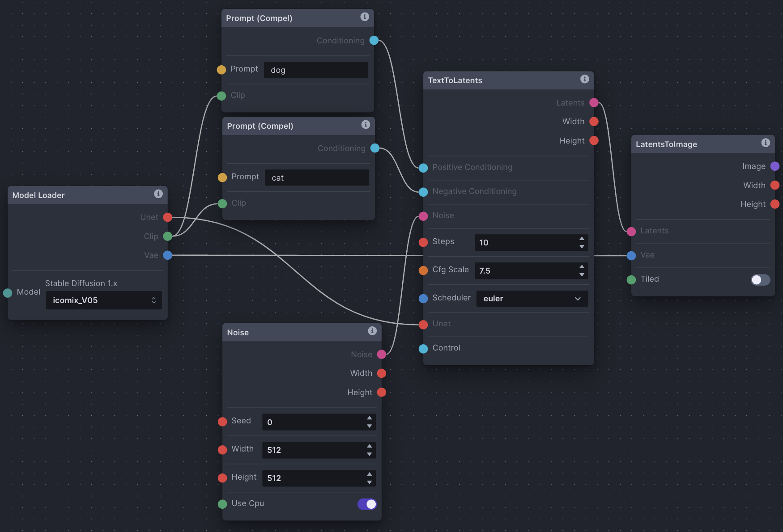783x532 pixels.
Task: Increase the Steps value with up arrow
Action: point(582,239)
